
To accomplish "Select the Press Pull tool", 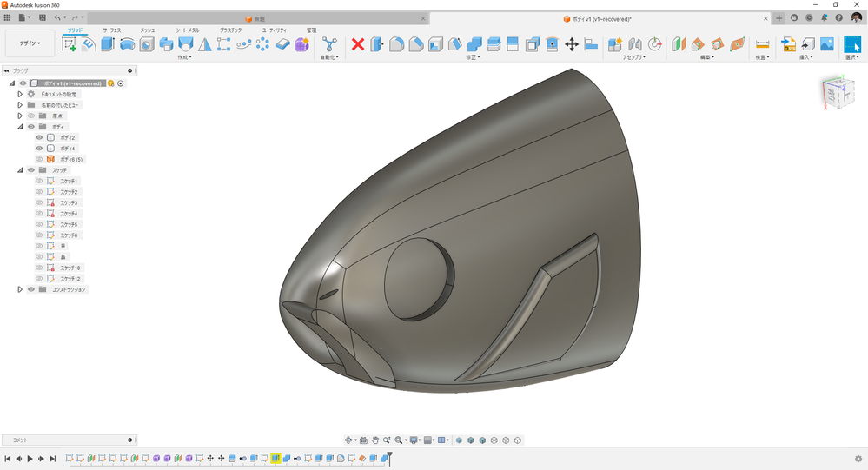I will point(377,44).
